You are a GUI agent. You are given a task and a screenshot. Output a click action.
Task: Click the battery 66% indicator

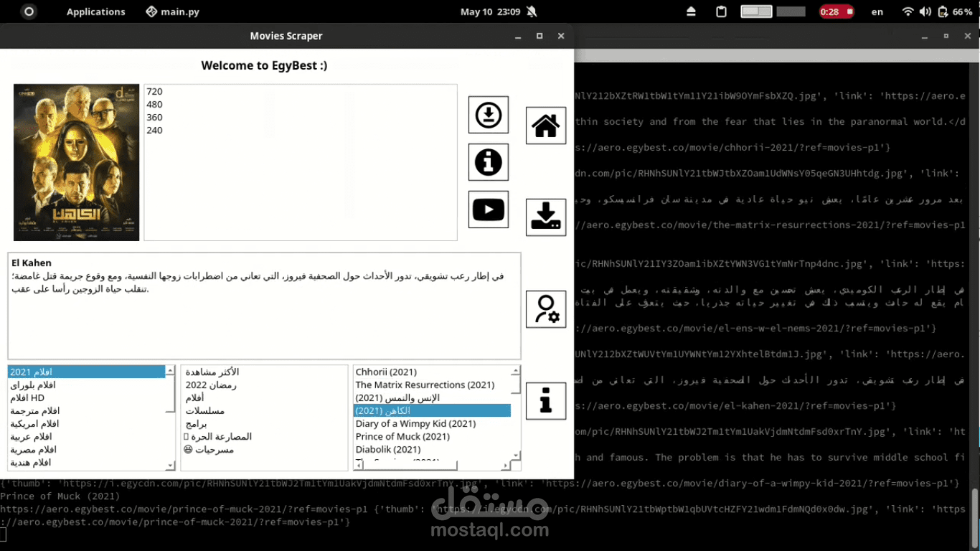click(956, 11)
